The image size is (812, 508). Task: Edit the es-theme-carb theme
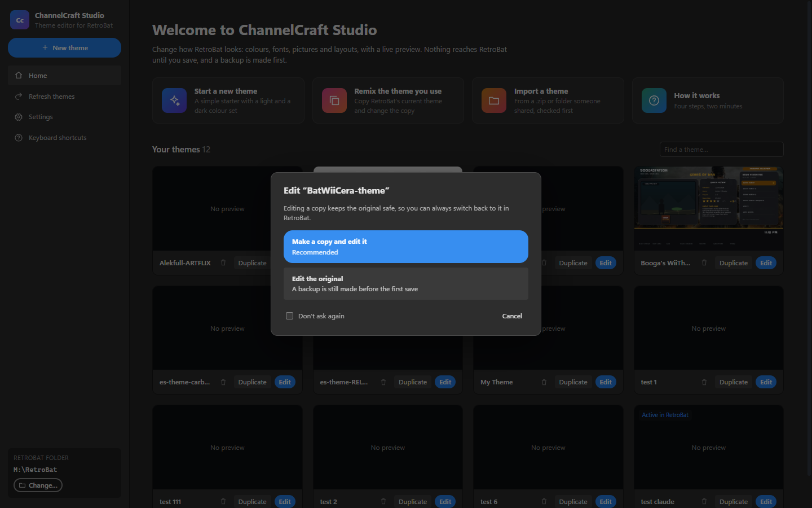[x=285, y=382]
